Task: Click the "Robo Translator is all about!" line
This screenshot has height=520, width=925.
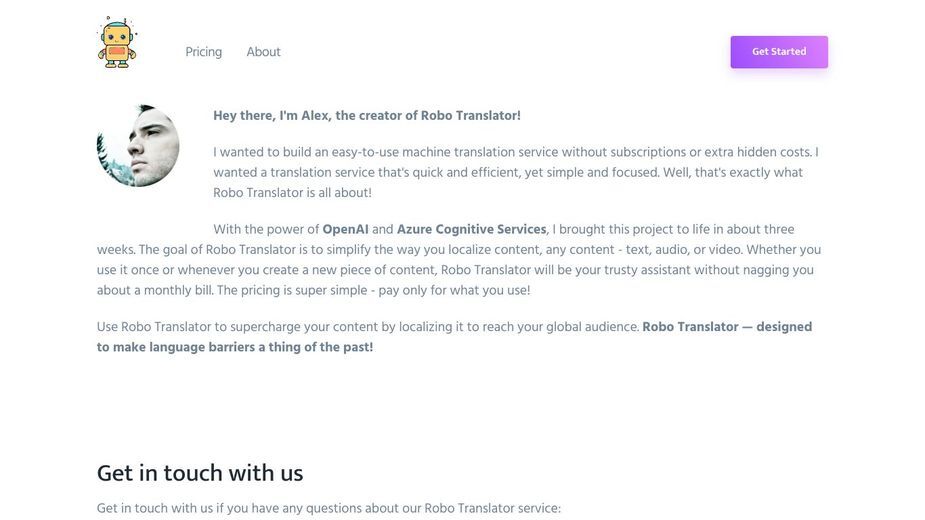Action: [293, 193]
